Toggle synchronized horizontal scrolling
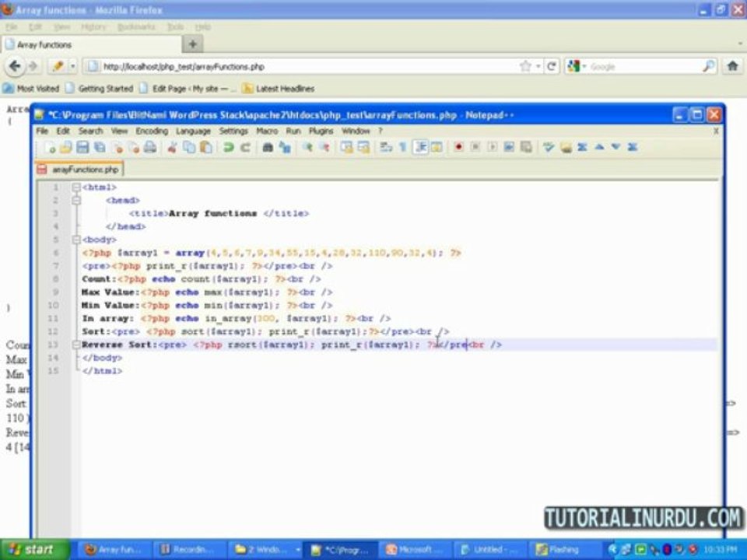This screenshot has height=560, width=747. (x=363, y=148)
